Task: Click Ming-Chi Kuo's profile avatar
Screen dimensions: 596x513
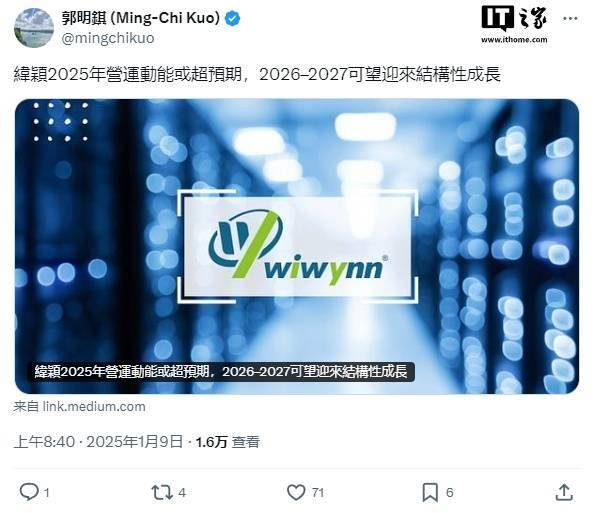Action: pos(34,28)
